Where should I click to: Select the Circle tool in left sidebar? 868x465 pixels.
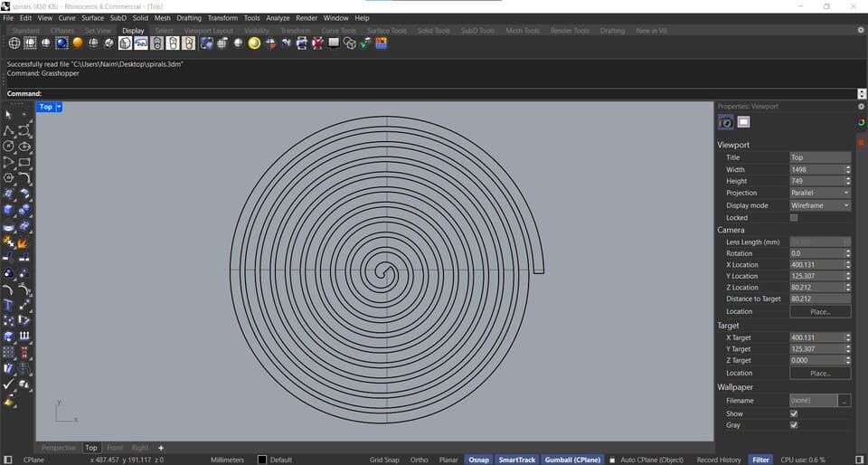(8, 147)
